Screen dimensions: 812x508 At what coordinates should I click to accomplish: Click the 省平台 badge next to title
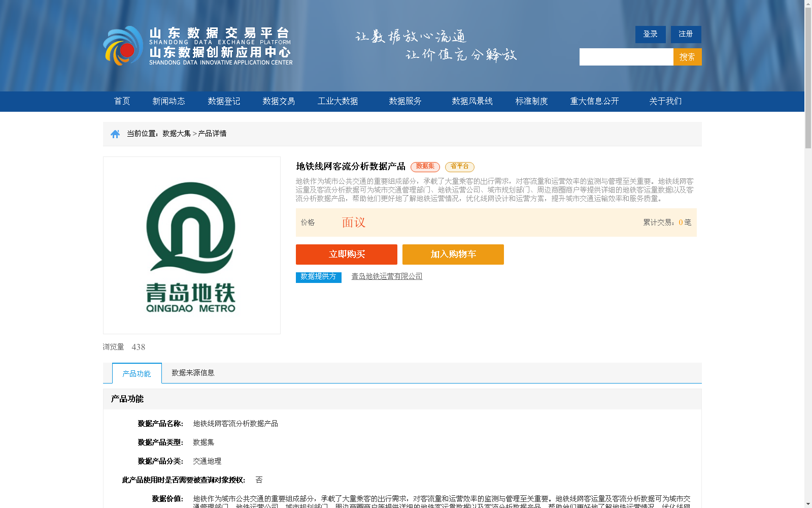coord(460,167)
